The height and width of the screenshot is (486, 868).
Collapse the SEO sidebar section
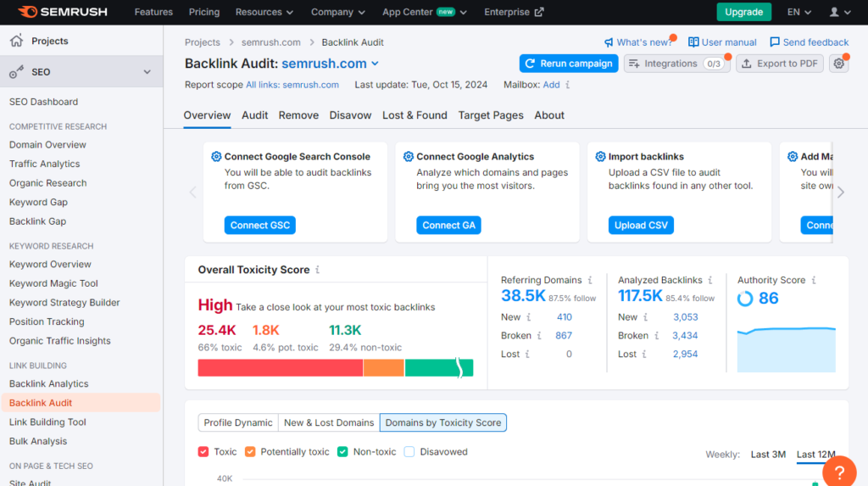(x=147, y=71)
